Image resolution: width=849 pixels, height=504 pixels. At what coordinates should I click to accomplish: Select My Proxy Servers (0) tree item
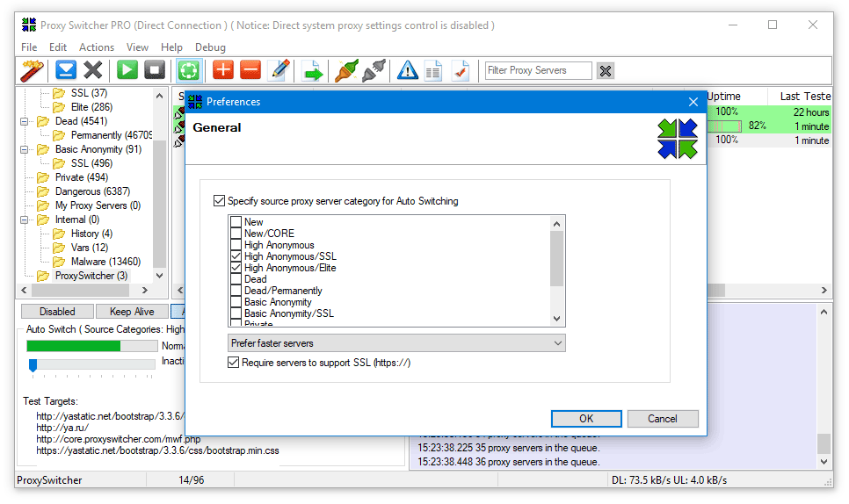click(98, 205)
